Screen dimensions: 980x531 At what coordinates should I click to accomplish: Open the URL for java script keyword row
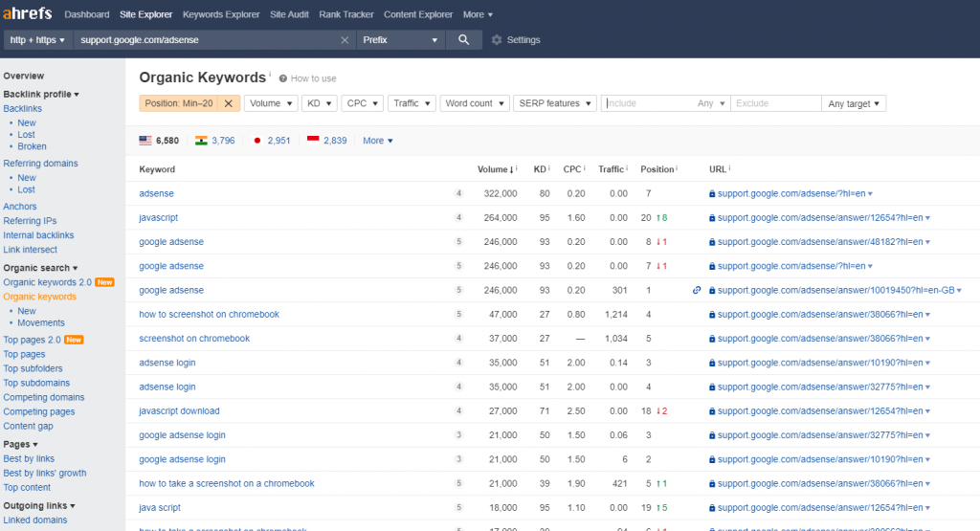820,508
